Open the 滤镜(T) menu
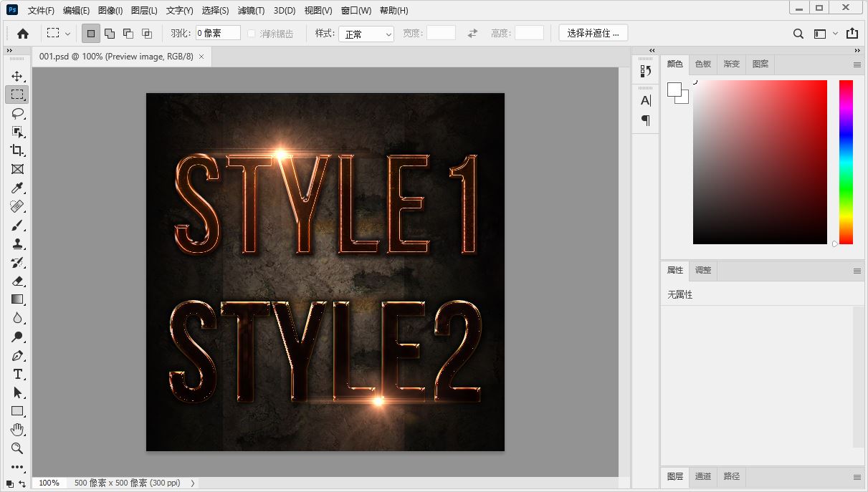Viewport: 868px width, 492px height. point(251,11)
